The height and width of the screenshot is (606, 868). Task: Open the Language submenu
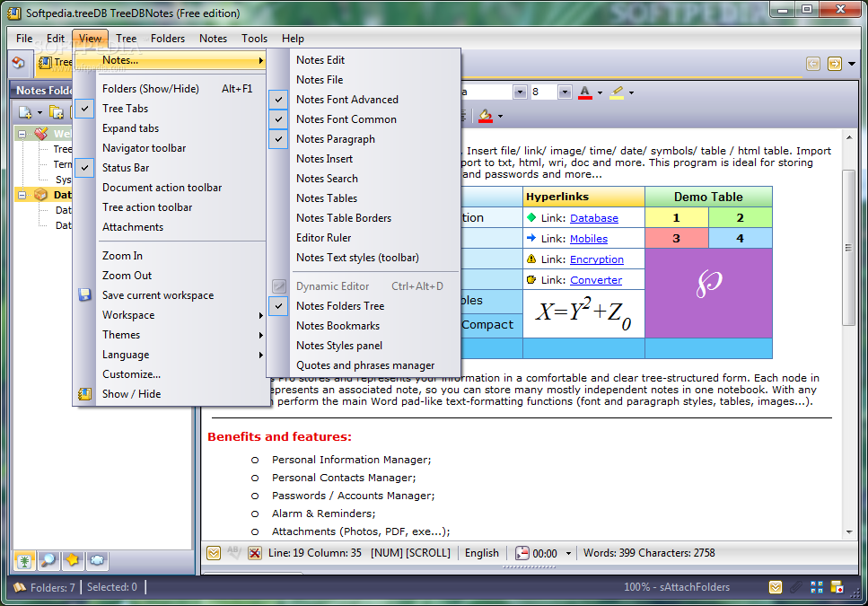click(170, 355)
